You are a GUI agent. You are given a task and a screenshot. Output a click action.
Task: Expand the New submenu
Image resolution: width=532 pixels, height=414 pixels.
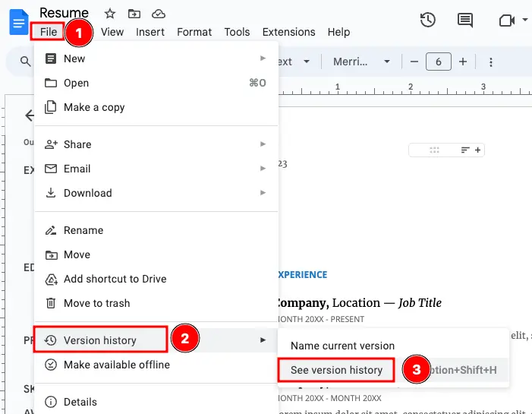(156, 58)
